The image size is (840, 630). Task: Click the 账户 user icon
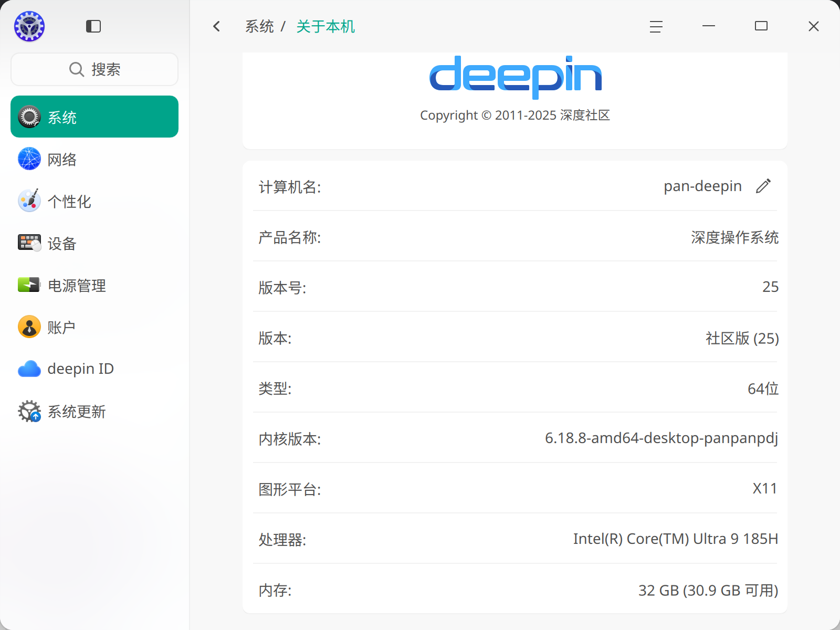tap(29, 327)
